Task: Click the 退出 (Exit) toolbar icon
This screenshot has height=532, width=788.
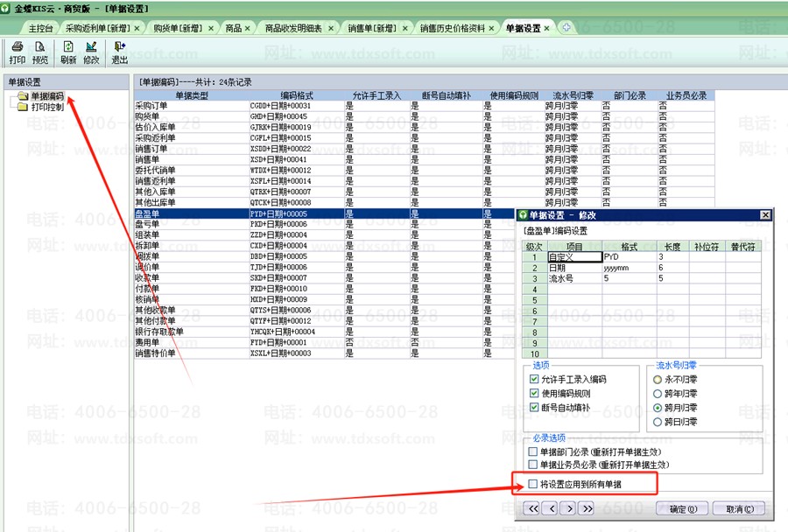Action: click(x=119, y=52)
